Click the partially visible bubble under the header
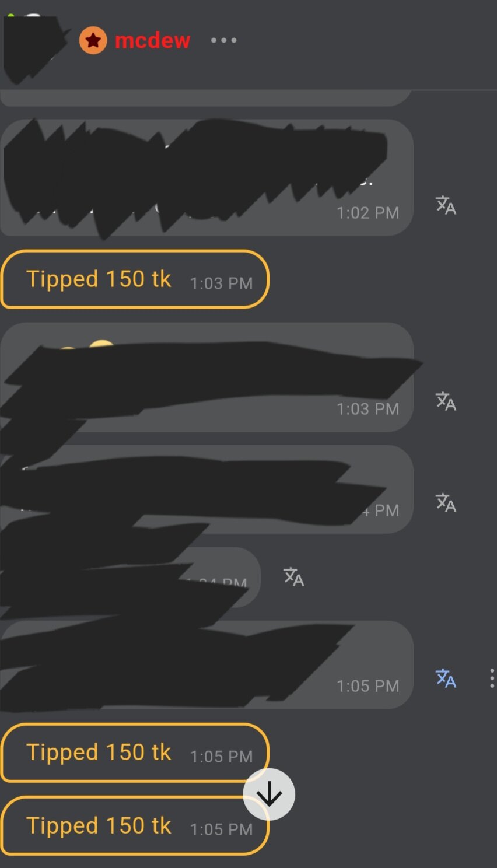Image resolution: width=497 pixels, height=868 pixels. coord(206,98)
